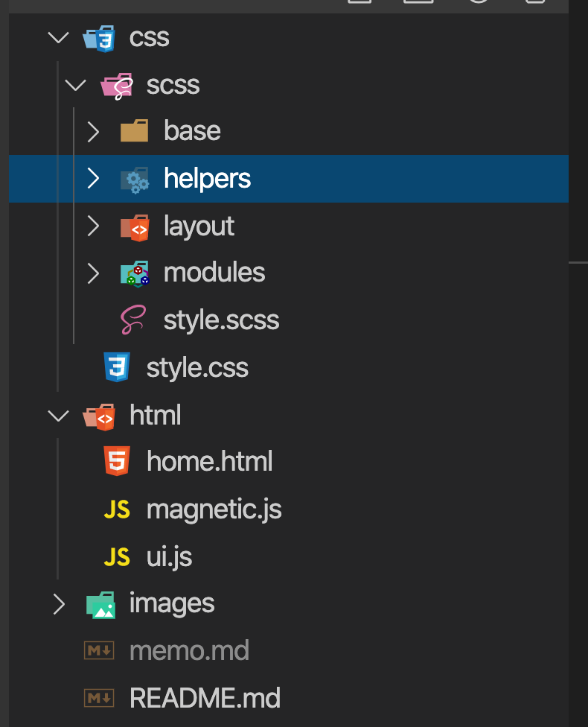Open the README.md file

tap(205, 698)
